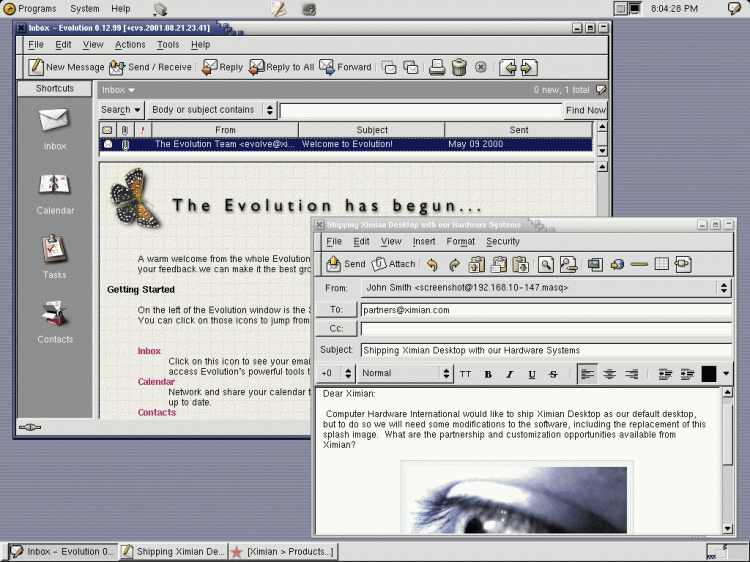Undo the last edit in the composer
Screen dimensions: 750x562
432,264
